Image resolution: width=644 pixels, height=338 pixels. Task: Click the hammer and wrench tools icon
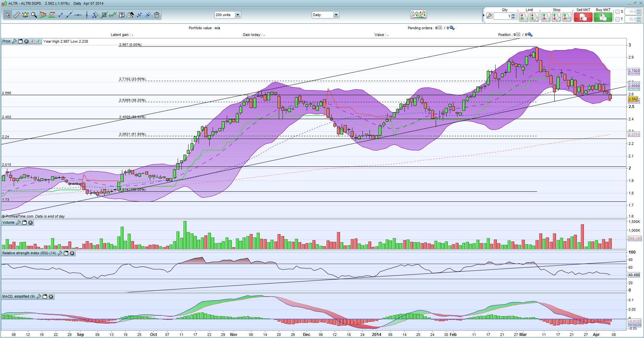click(x=130, y=15)
